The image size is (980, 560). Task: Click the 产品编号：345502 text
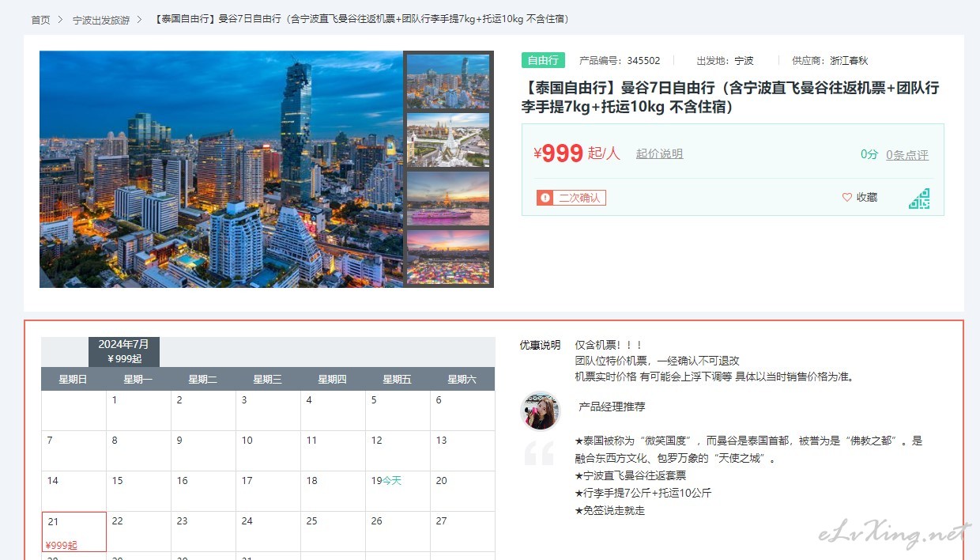tap(620, 60)
